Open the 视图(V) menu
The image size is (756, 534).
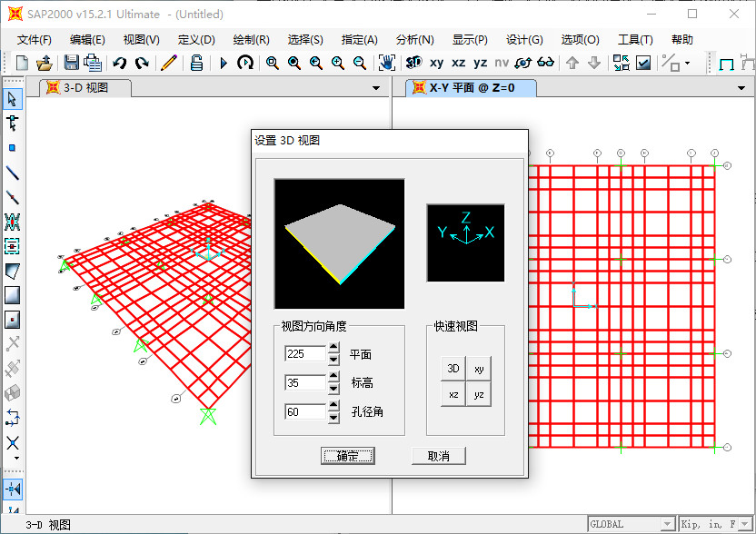(x=141, y=40)
